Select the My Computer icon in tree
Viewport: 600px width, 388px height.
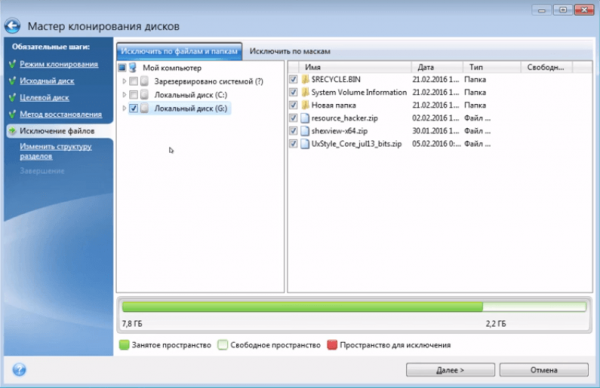coord(133,68)
